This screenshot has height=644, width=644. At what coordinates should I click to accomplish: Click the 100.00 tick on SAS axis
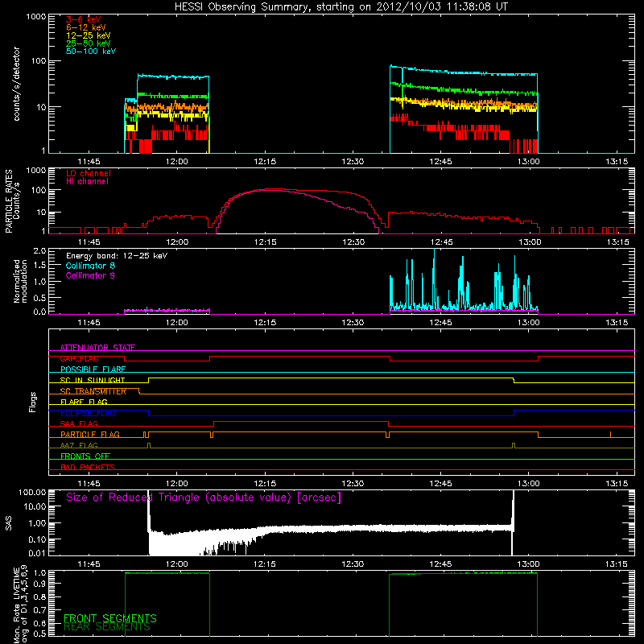[32, 493]
